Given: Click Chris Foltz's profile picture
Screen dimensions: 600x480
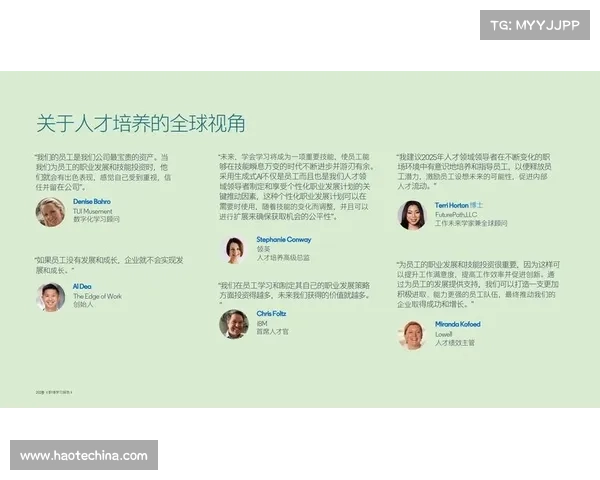Looking at the screenshot, I should click(233, 323).
